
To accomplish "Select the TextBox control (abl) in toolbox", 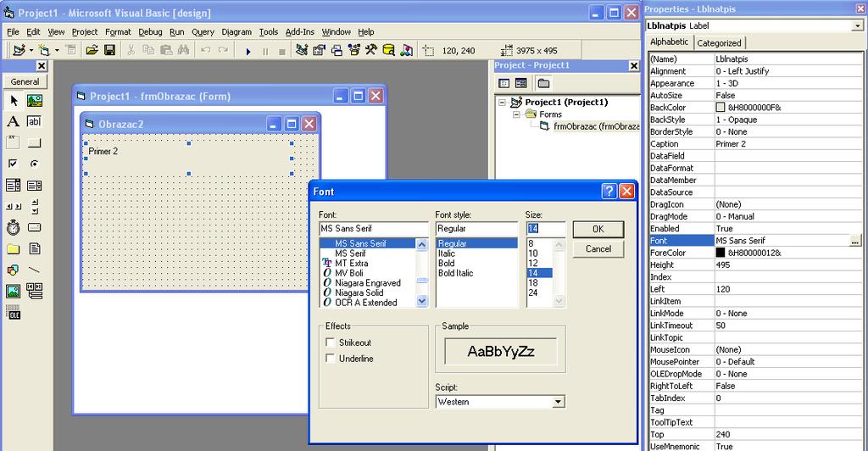I will pyautogui.click(x=34, y=122).
